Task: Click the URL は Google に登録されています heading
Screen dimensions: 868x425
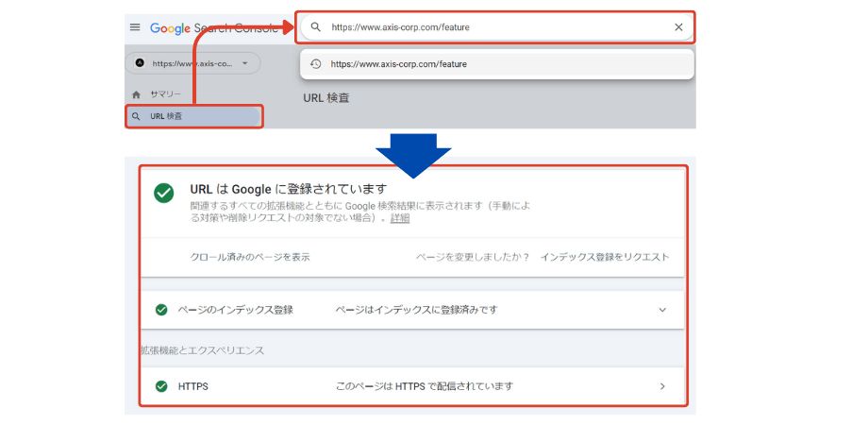Action: (289, 188)
